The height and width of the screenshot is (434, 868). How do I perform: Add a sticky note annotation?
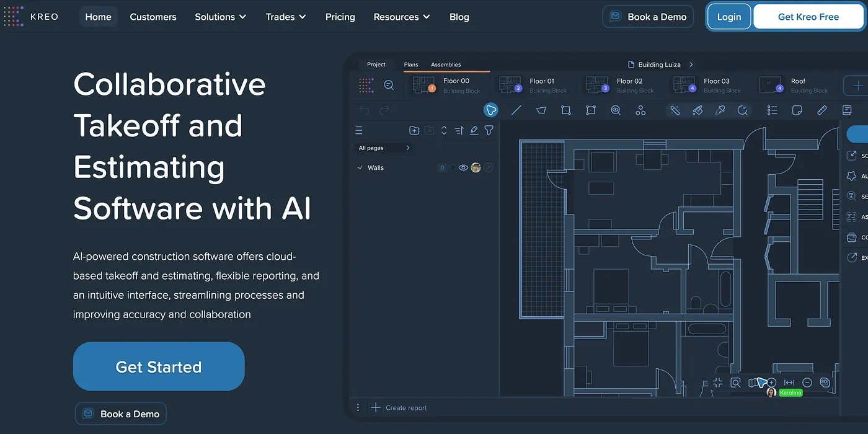(x=797, y=110)
